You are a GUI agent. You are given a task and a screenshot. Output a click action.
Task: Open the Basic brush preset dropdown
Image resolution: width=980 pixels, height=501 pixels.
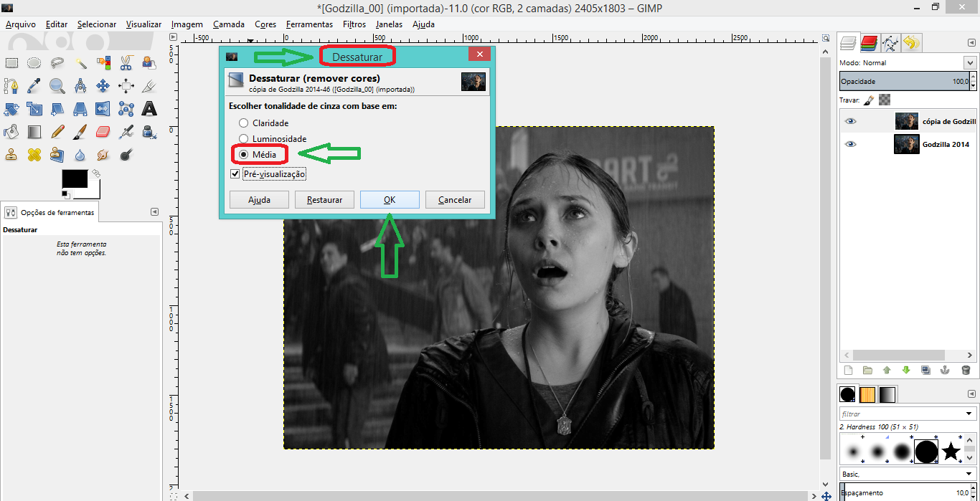[x=970, y=474]
